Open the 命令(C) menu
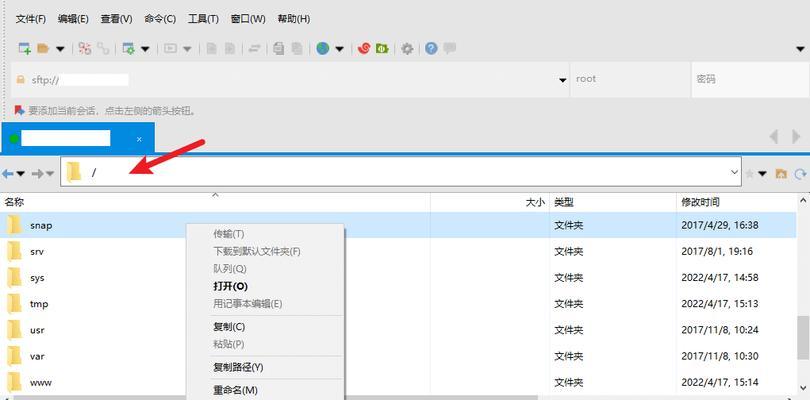 [160, 19]
